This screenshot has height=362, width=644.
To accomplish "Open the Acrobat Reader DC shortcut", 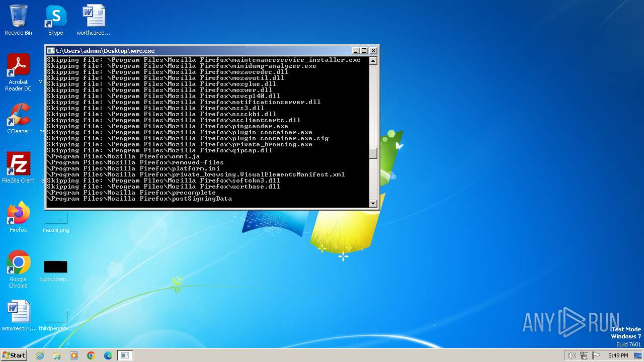I will 18,72.
